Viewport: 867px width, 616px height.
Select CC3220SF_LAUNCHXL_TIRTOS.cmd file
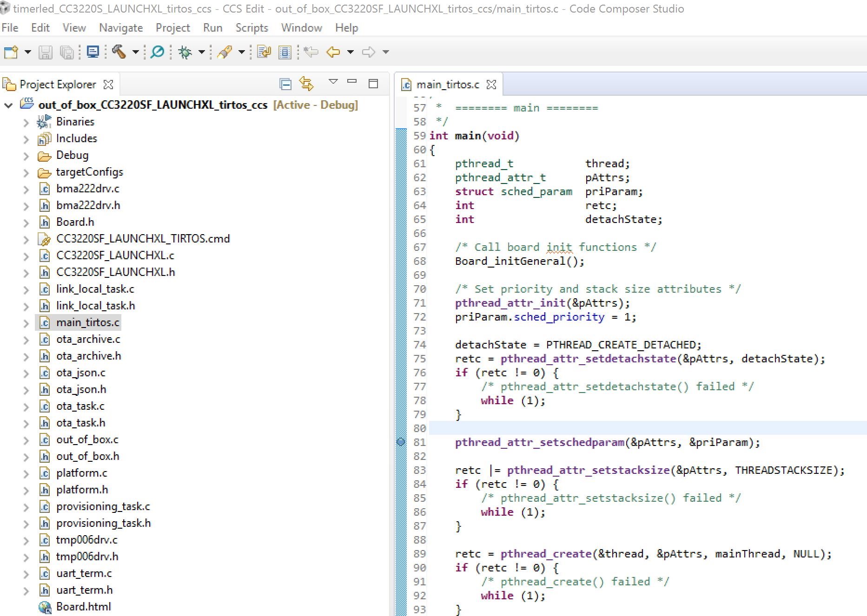[143, 239]
